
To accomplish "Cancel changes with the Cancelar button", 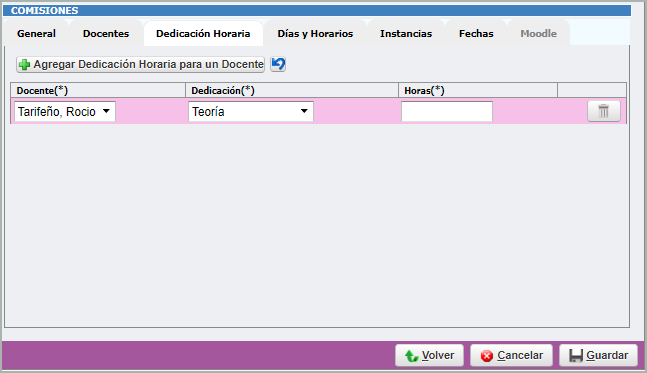I will pos(511,355).
